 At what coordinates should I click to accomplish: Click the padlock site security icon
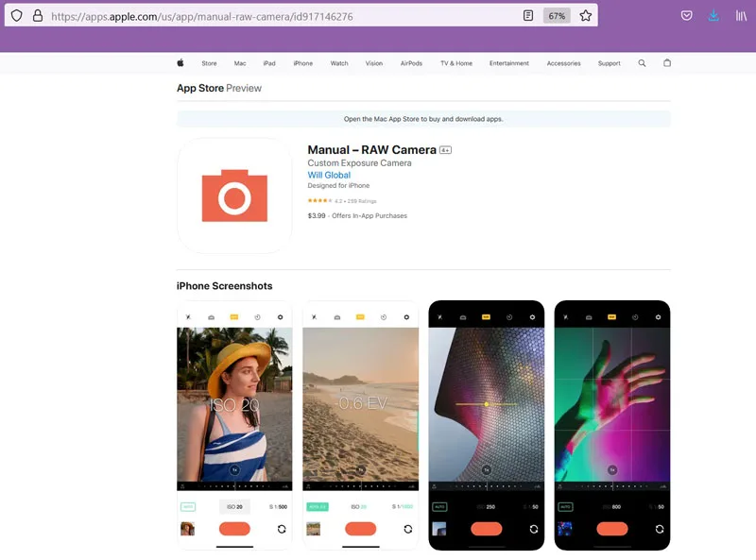38,16
